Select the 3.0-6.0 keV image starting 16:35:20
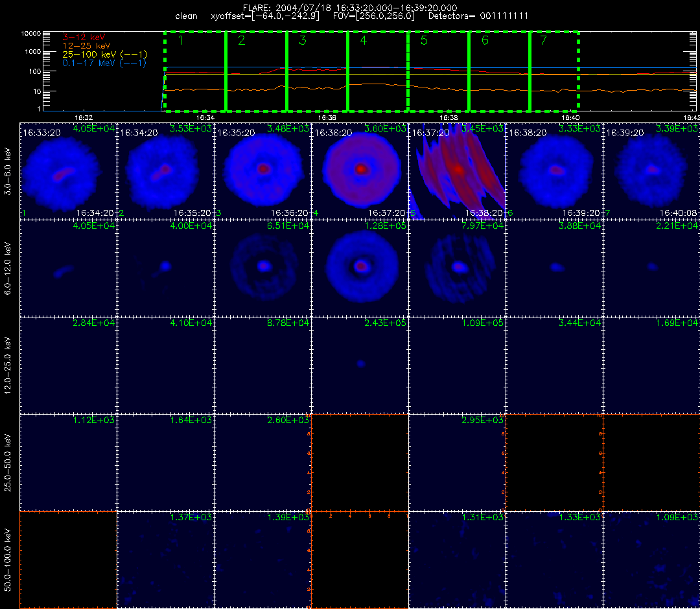 coord(263,171)
